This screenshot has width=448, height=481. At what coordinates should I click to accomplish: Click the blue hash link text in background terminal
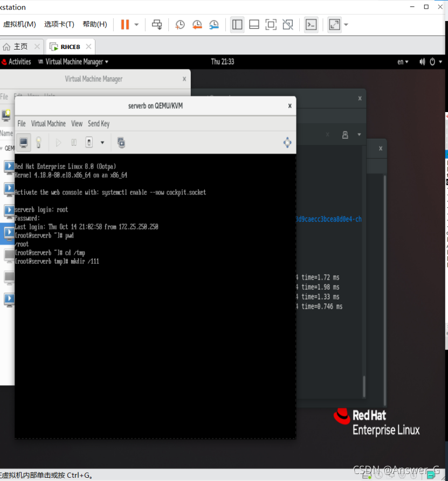pos(328,219)
